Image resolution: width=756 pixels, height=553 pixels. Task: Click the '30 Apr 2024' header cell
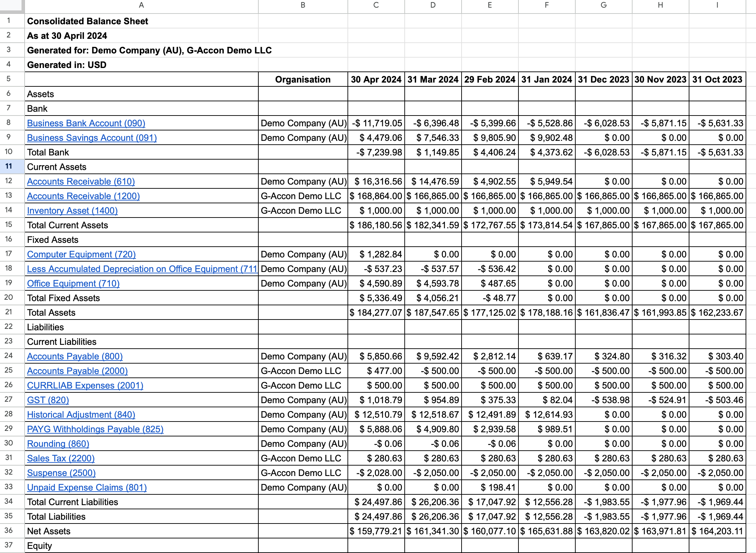click(376, 79)
